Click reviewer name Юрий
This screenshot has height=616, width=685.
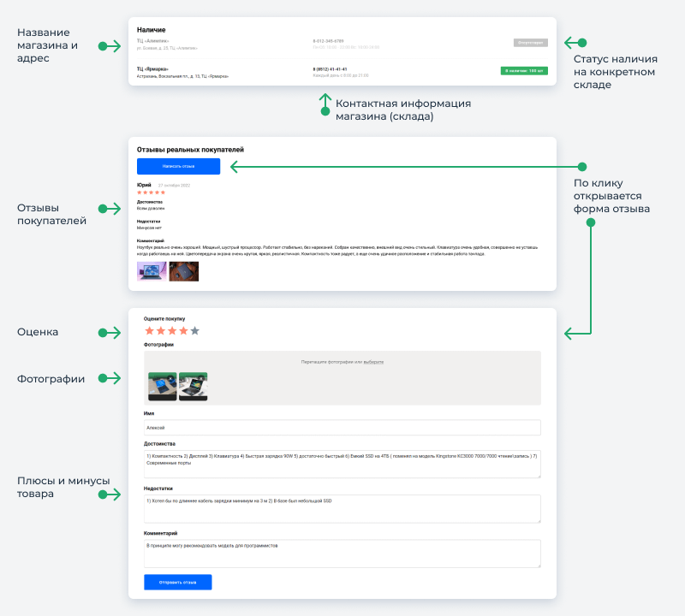pos(144,185)
